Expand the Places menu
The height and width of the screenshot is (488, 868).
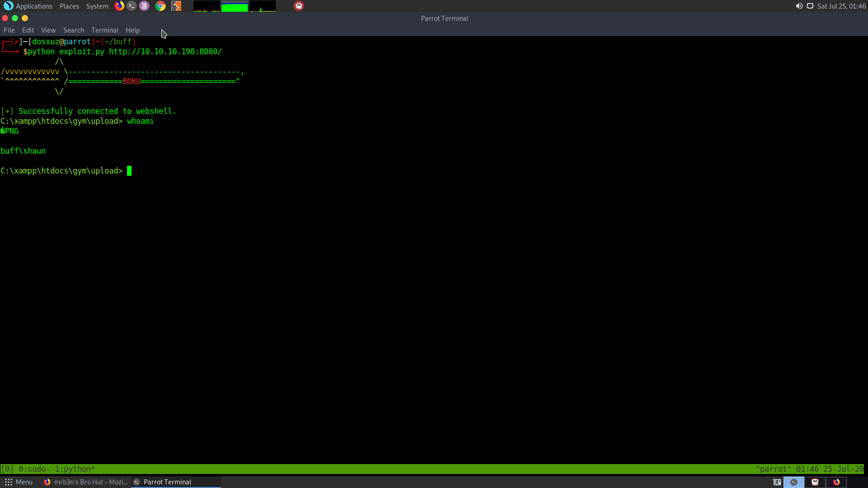(69, 6)
